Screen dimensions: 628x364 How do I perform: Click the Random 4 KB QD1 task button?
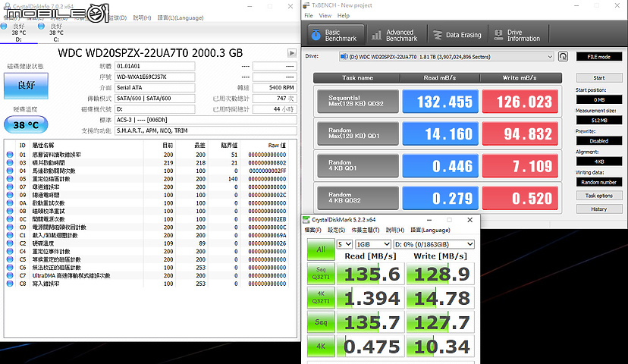click(x=358, y=165)
